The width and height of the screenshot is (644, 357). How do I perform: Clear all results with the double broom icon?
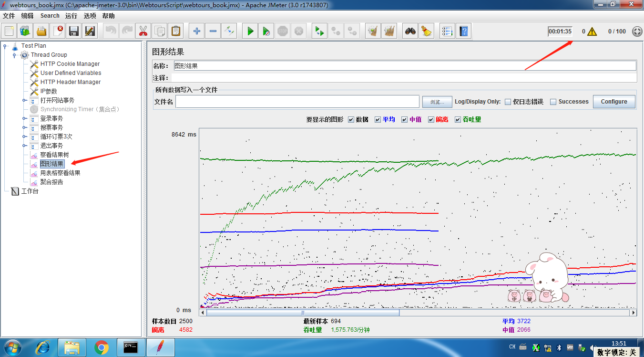click(x=389, y=31)
